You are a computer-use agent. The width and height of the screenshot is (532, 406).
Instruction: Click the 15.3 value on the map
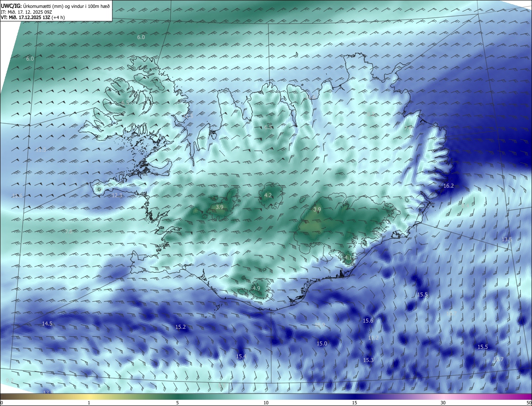[368, 360]
